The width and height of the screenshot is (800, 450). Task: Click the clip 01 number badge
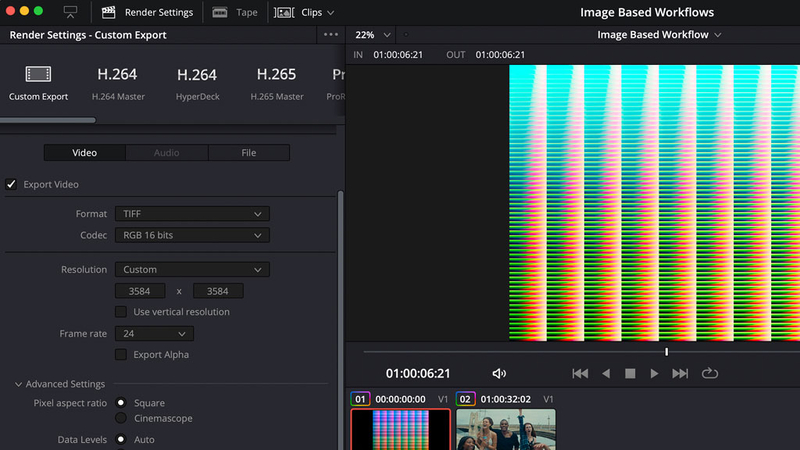point(360,399)
